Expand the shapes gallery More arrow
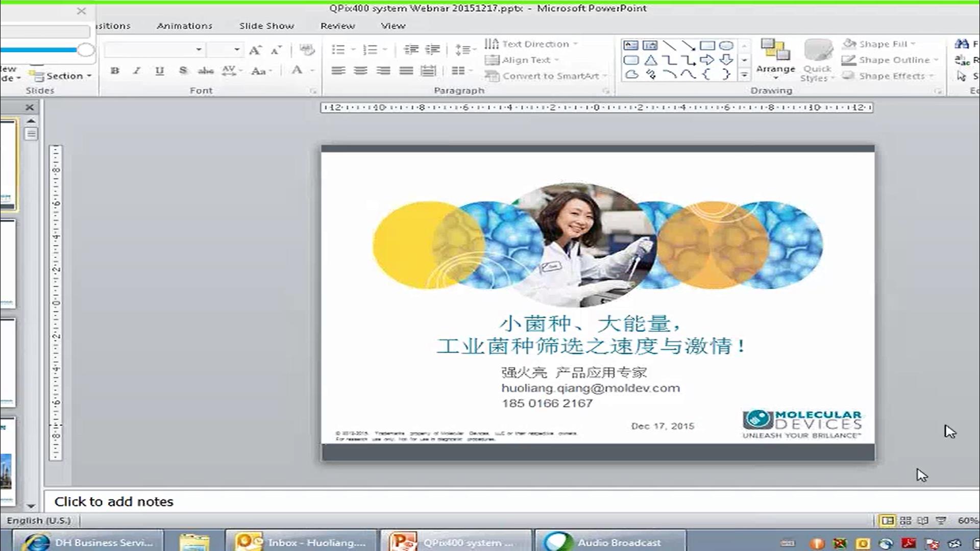Viewport: 980px width, 551px height. 744,75
